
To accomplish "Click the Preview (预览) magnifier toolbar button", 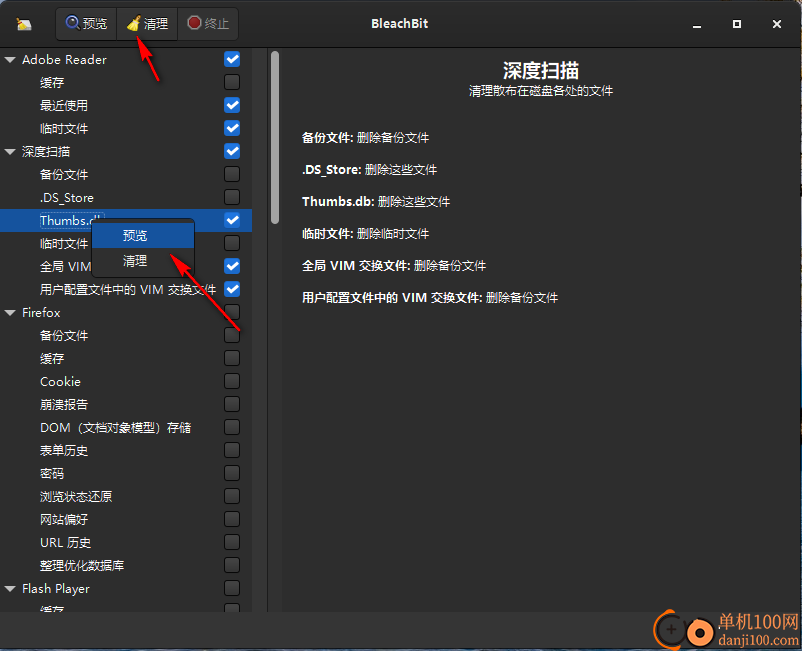I will [86, 24].
